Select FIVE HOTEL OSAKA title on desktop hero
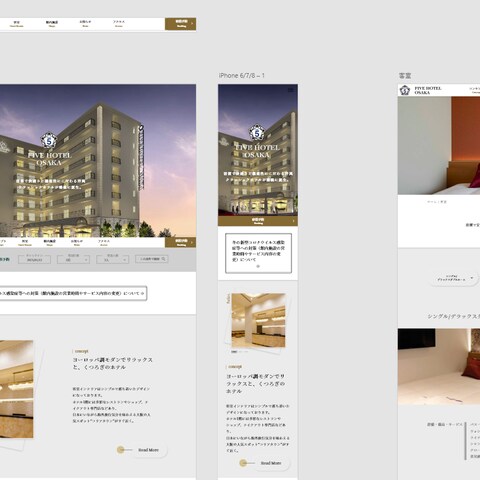This screenshot has height=480, width=480. [49, 159]
